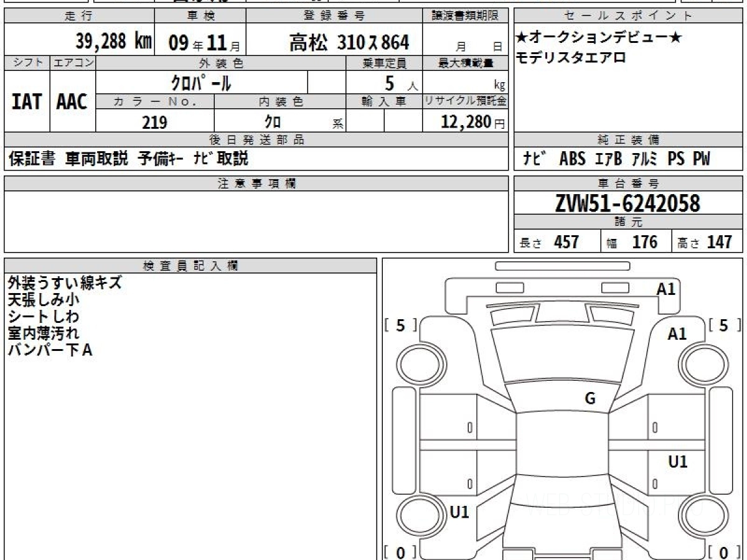This screenshot has width=747, height=560.
Task: Select the mileage value 39,288 km
Action: pos(113,42)
